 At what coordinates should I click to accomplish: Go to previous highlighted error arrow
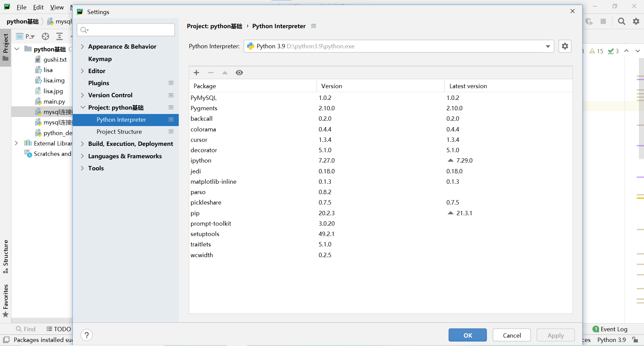[x=626, y=51]
